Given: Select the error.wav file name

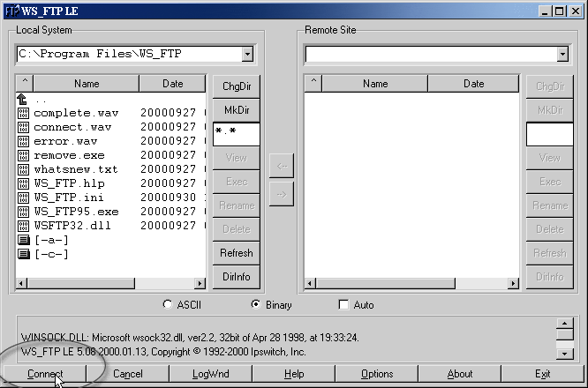Looking at the screenshot, I should coord(65,142).
